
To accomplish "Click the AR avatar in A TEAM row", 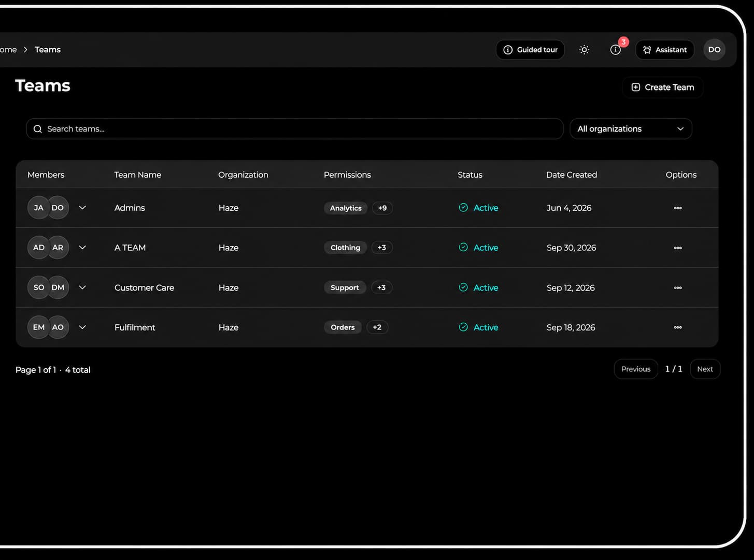I will point(58,248).
